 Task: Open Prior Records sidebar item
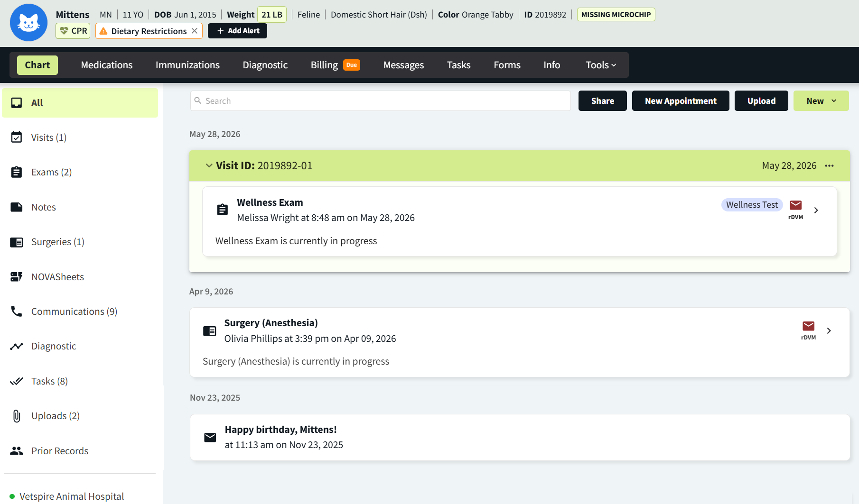coord(60,451)
